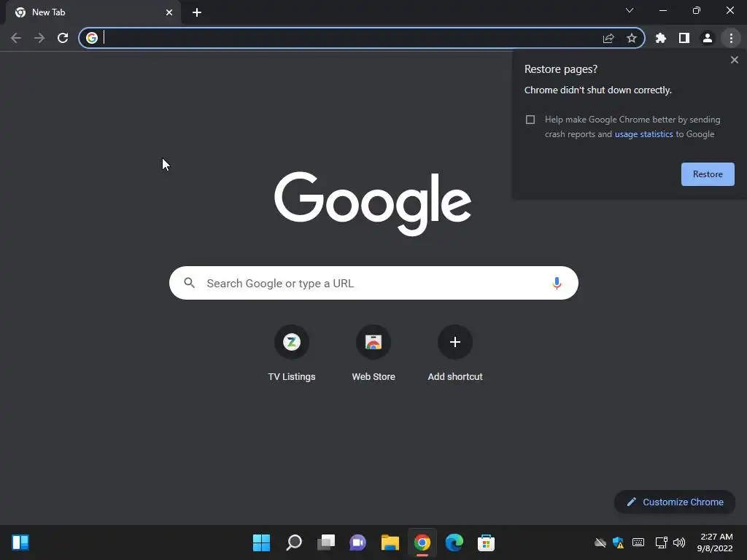Open network status tray icon
747x560 pixels.
click(x=661, y=542)
